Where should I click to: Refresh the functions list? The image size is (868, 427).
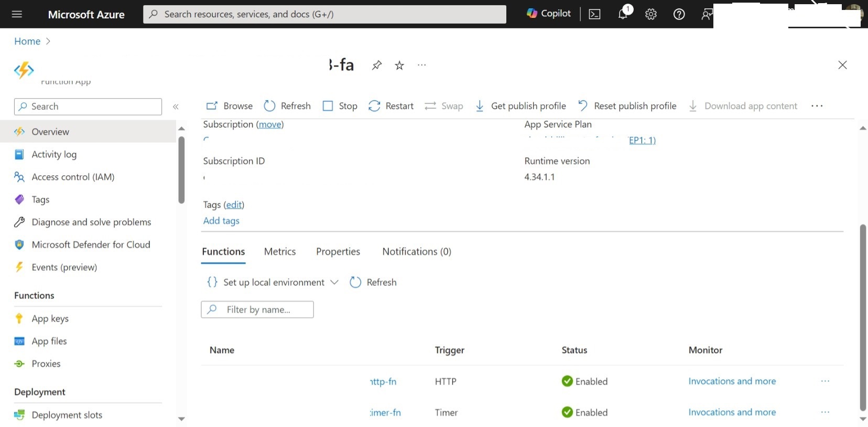373,282
